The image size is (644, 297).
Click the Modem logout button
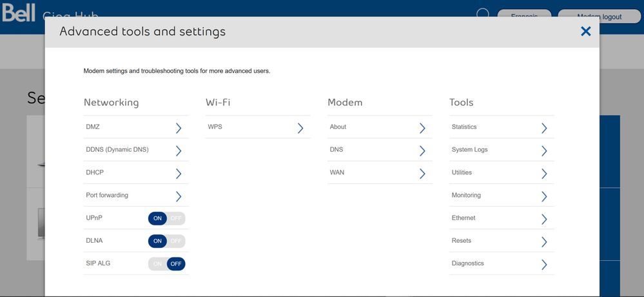599,15
